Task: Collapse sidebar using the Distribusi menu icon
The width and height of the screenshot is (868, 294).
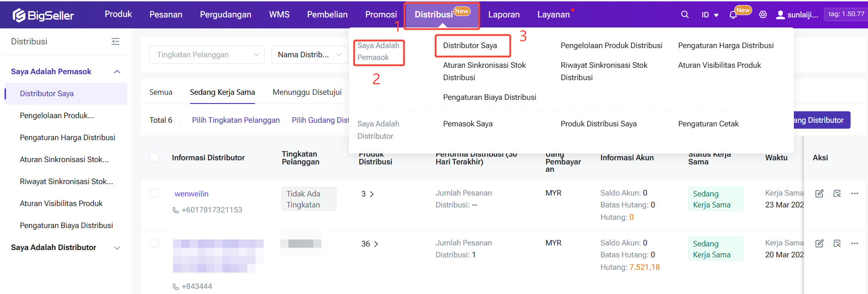Action: click(115, 42)
